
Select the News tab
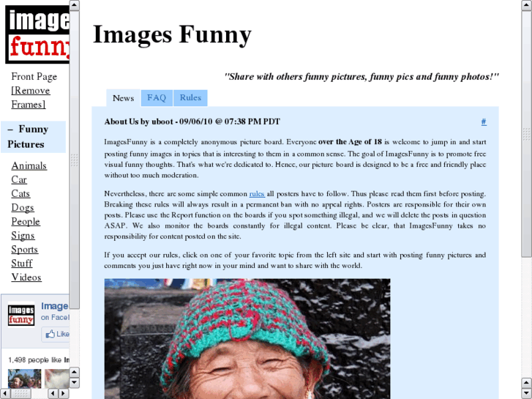click(123, 98)
